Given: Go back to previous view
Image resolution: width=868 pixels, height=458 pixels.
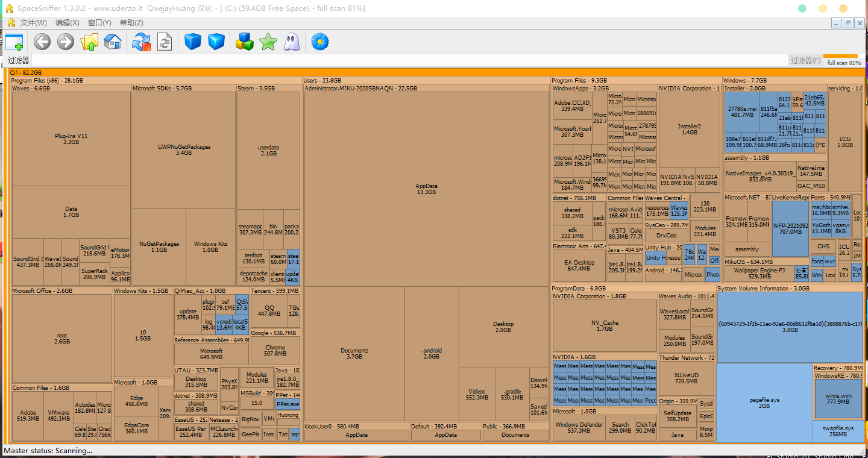Looking at the screenshot, I should [42, 42].
